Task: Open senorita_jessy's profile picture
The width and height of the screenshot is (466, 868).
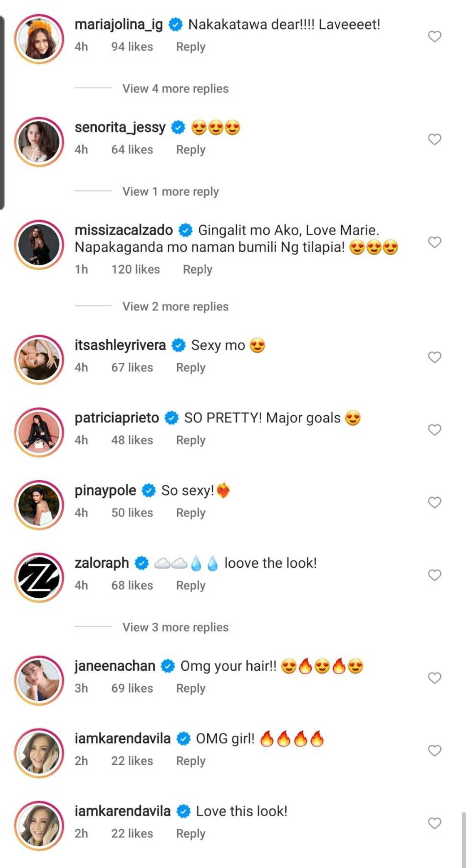Action: tap(39, 142)
